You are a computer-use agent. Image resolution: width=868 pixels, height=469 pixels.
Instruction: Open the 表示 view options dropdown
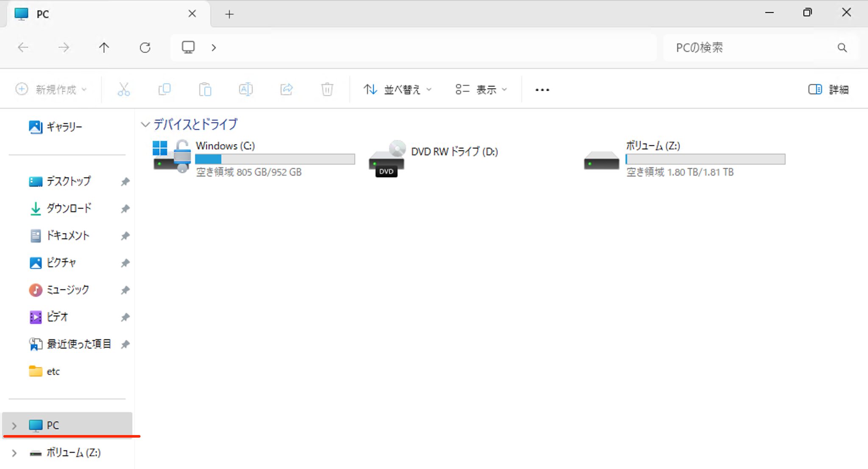(481, 89)
